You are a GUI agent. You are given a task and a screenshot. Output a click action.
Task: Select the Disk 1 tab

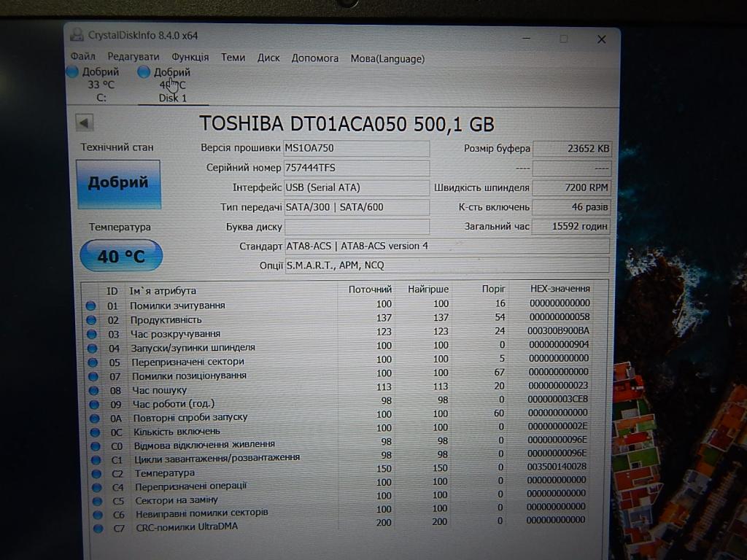point(173,85)
